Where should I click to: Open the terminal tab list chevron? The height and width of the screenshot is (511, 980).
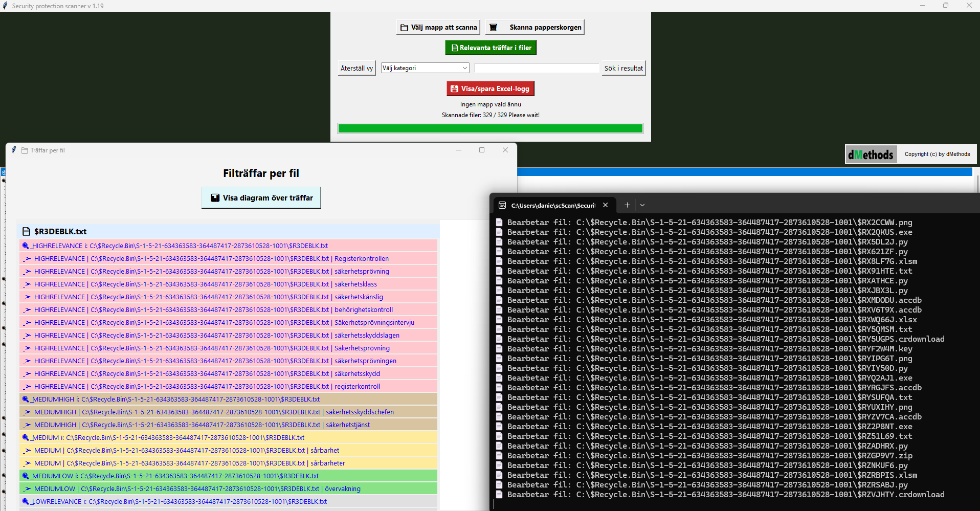[642, 205]
